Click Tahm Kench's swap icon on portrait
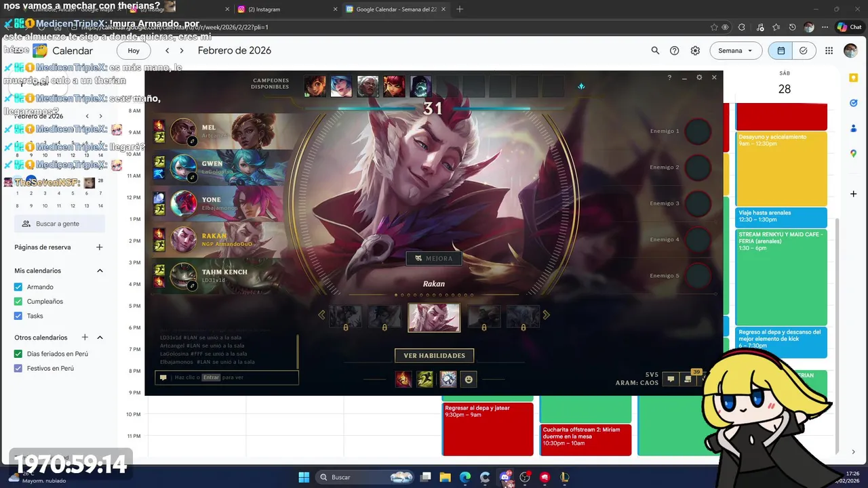Screen dimensions: 868x488 point(192,285)
